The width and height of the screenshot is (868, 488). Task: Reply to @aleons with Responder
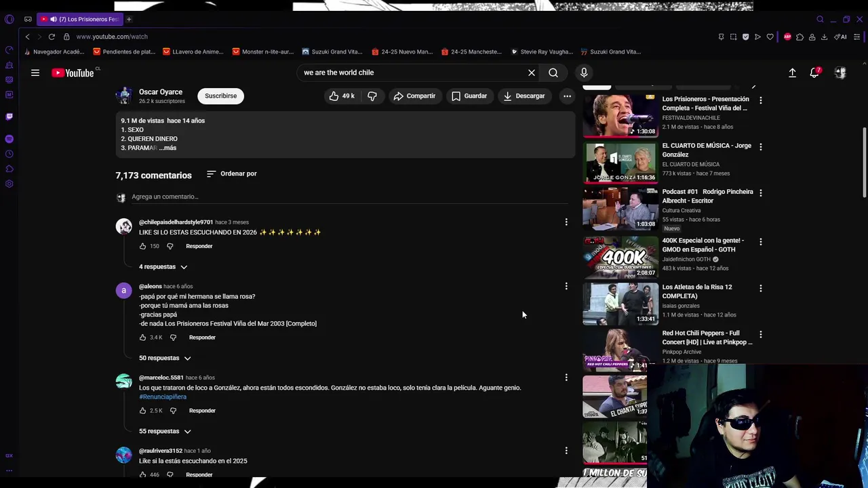202,338
